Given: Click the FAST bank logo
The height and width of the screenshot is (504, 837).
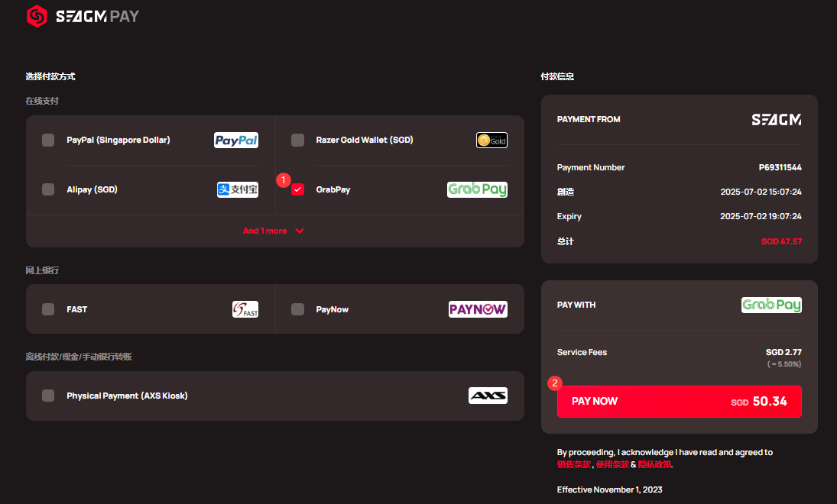Looking at the screenshot, I should 245,309.
